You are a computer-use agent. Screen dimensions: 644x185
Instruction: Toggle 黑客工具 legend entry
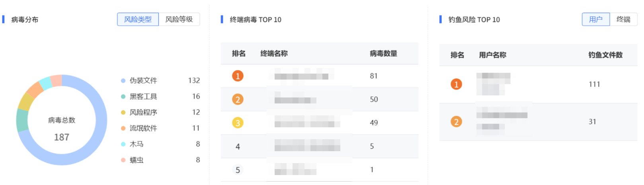[x=139, y=96]
